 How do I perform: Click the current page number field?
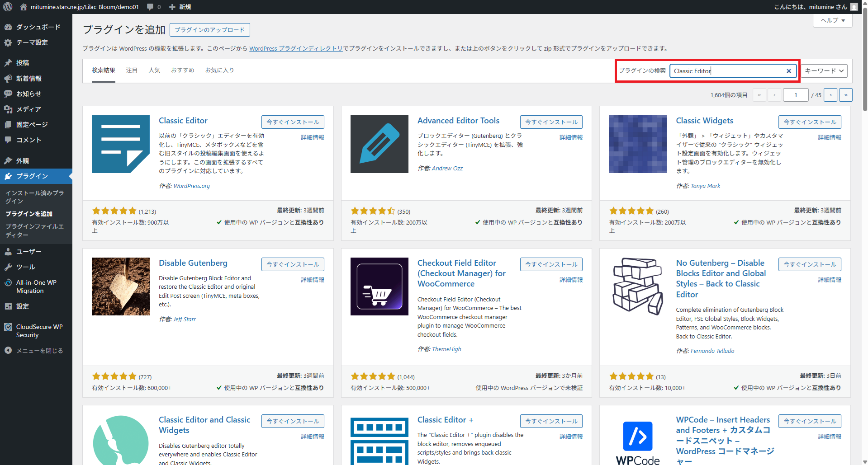tap(795, 95)
